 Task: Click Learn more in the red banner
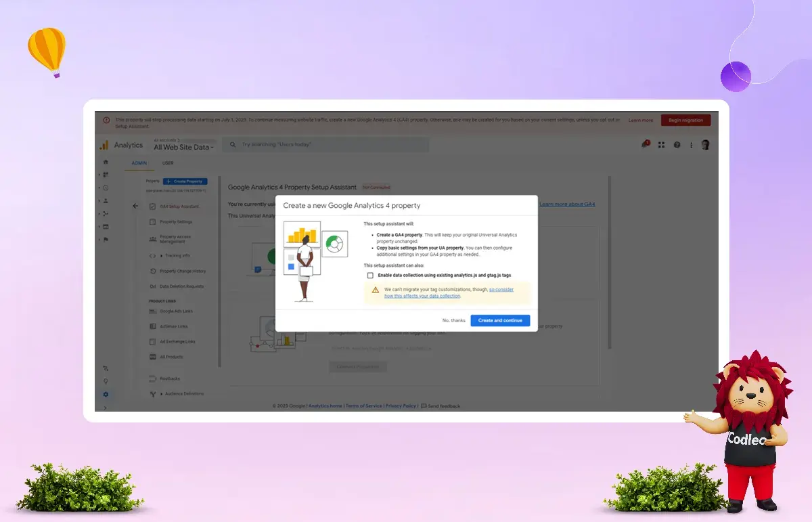pos(641,120)
